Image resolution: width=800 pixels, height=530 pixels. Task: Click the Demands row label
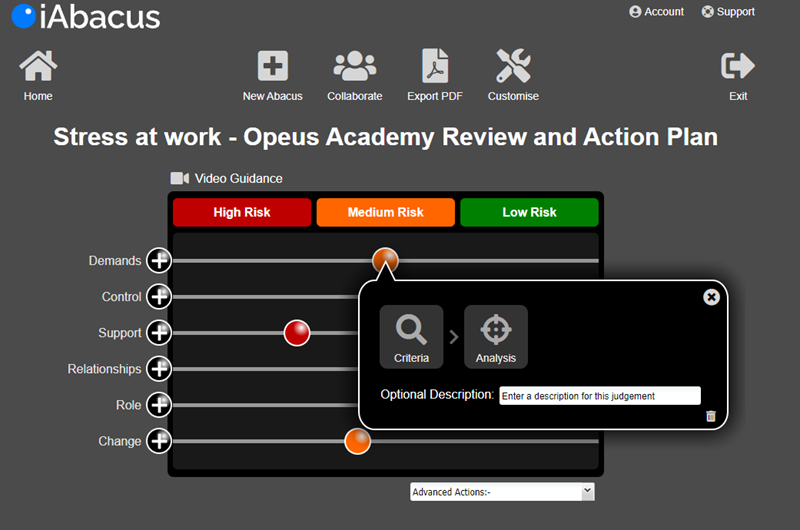point(115,261)
